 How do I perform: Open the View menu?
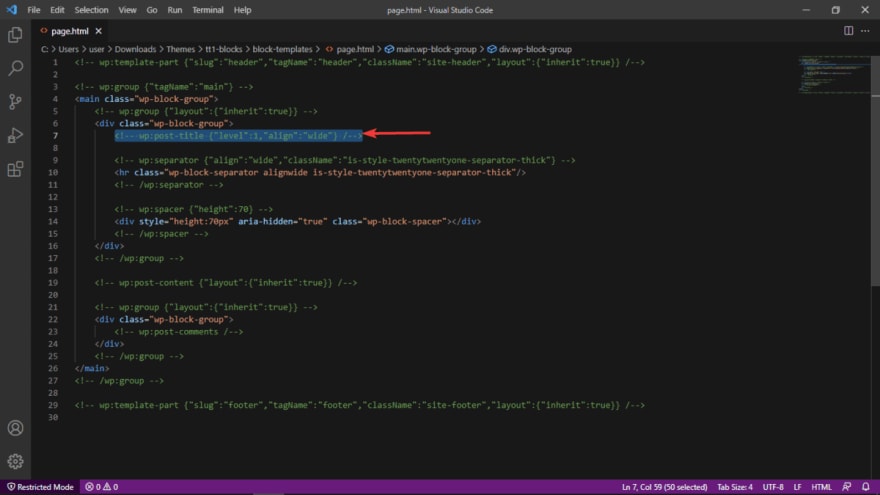[x=127, y=10]
